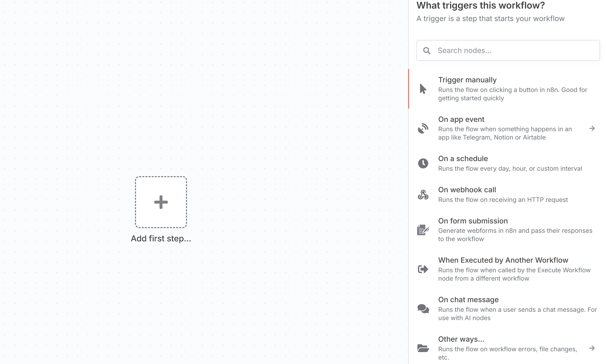The height and width of the screenshot is (364, 606).
Task: Click the webhook icon
Action: [423, 195]
